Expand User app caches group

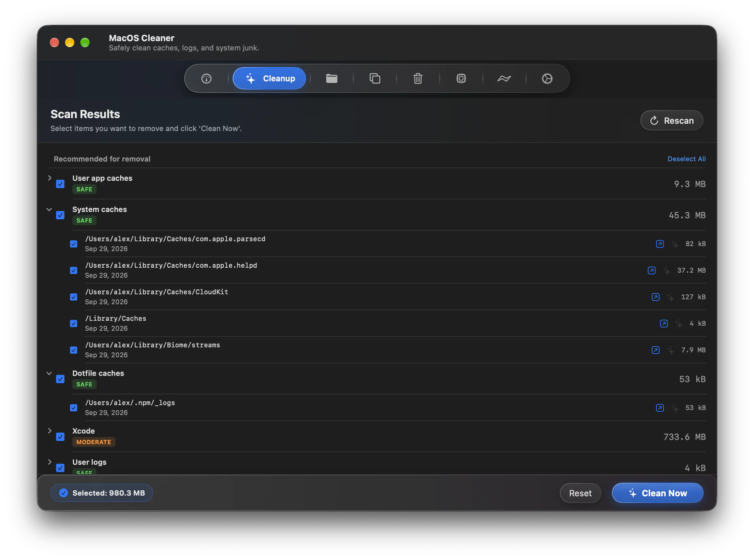pos(49,178)
